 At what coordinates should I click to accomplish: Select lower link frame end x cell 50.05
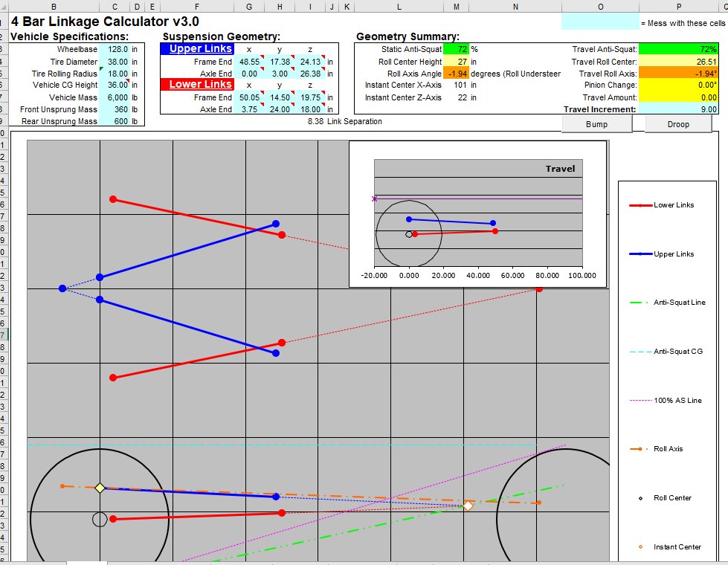249,97
